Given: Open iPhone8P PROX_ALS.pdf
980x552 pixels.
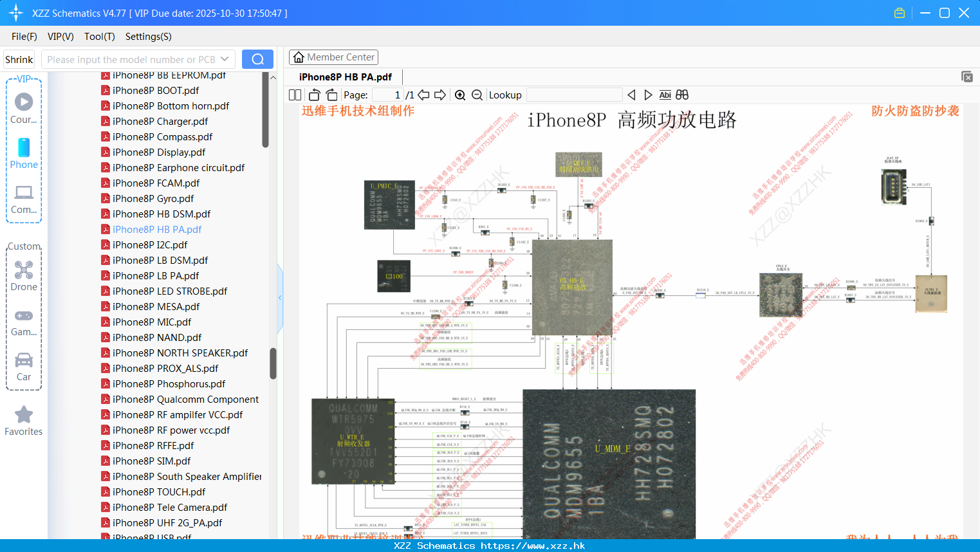Looking at the screenshot, I should pyautogui.click(x=165, y=368).
